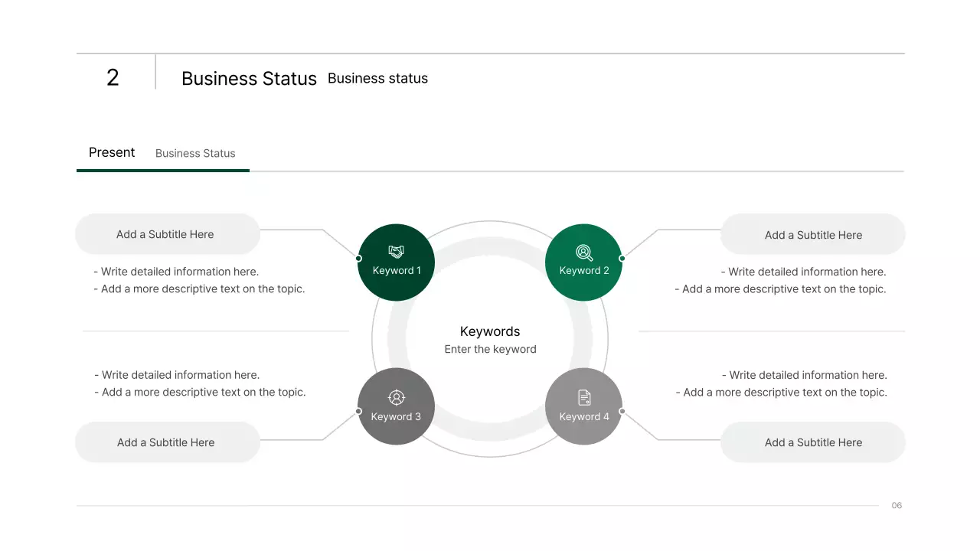Viewport: 980px width, 551px height.
Task: Select the bottom-right Add a Subtitle Here pill
Action: (813, 442)
